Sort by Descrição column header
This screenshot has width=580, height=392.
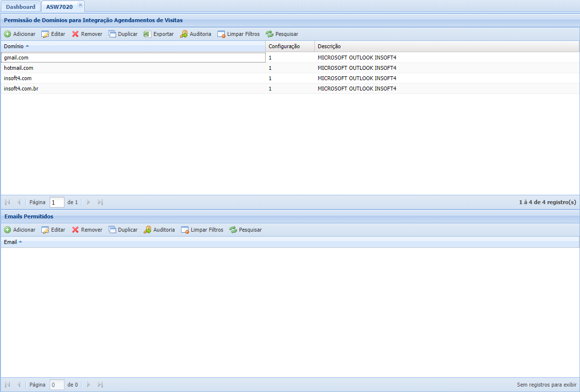(x=447, y=46)
